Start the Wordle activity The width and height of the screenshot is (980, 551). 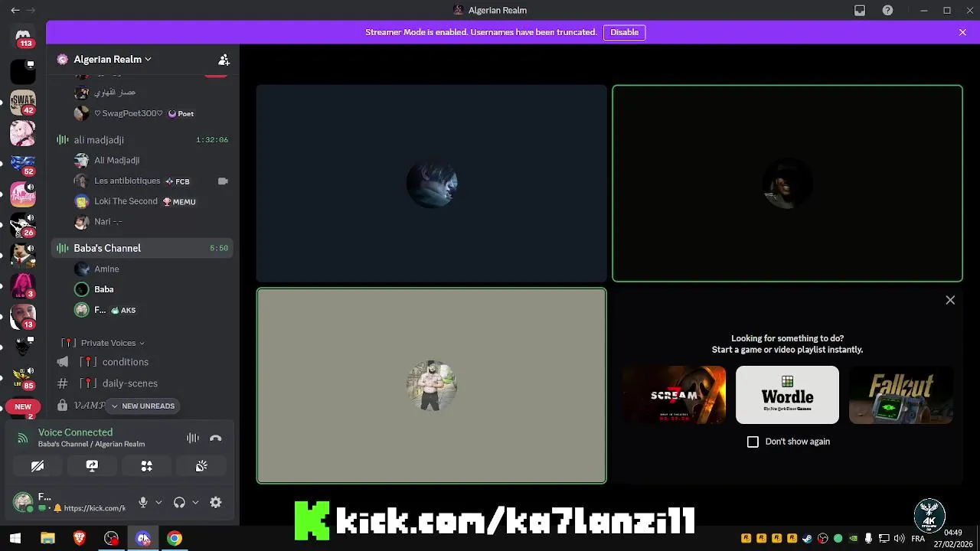(787, 395)
